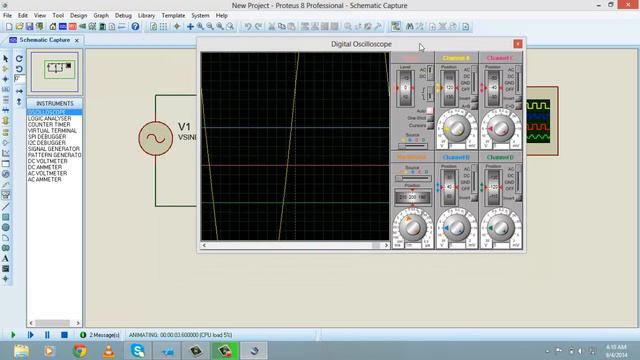
Task: Click the horizontal mirror arrows icon
Action: pyautogui.click(x=19, y=91)
